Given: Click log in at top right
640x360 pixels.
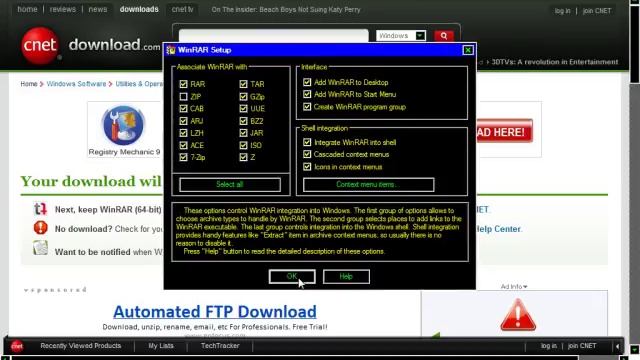Looking at the screenshot, I should click(x=562, y=11).
